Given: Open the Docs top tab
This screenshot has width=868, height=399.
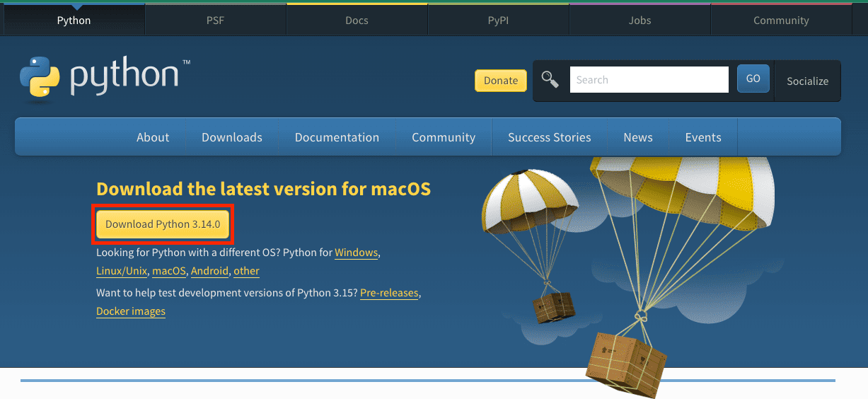Looking at the screenshot, I should 357,21.
